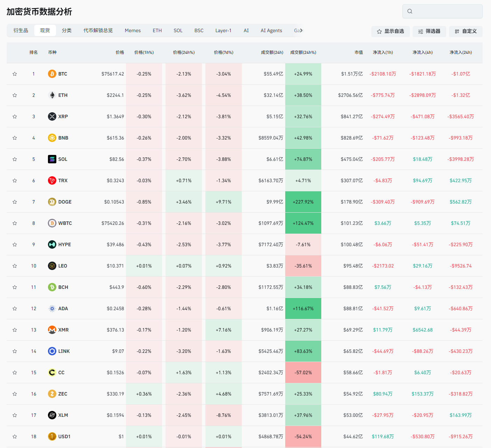Click the Ethereum ETH coin icon

pyautogui.click(x=52, y=95)
